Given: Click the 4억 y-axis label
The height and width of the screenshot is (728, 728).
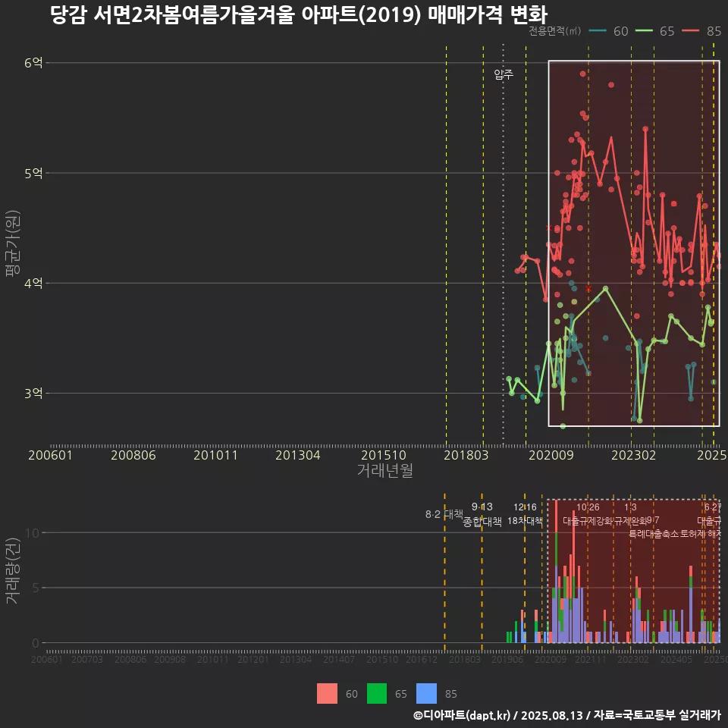Looking at the screenshot, I should coord(33,283).
